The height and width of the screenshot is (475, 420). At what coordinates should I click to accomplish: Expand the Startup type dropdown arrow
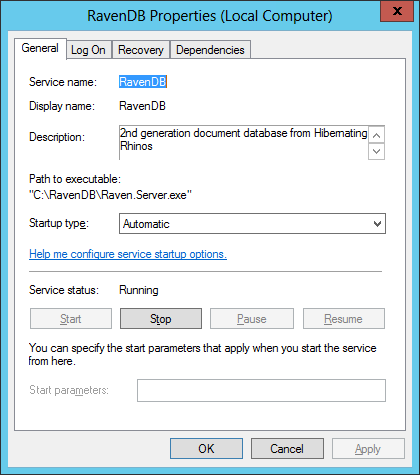pyautogui.click(x=377, y=224)
